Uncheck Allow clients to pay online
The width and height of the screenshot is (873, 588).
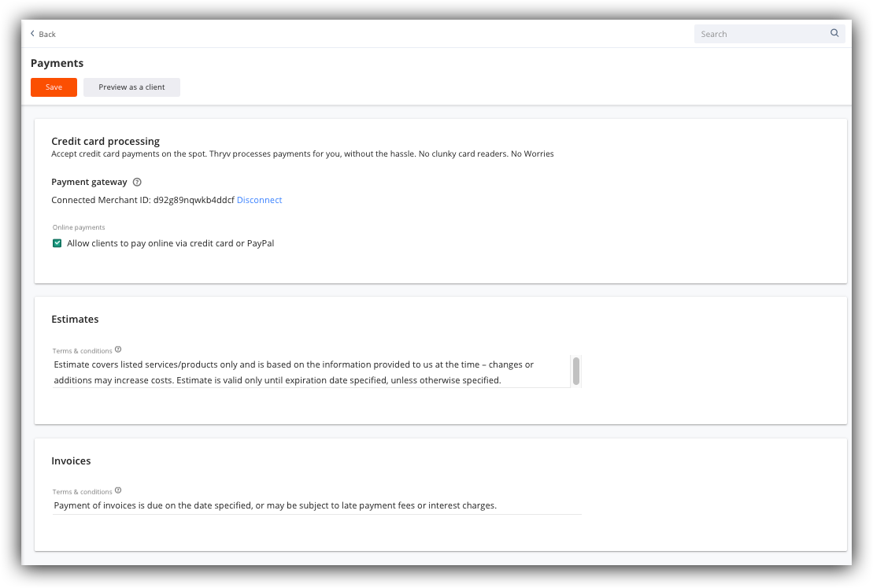pyautogui.click(x=57, y=243)
